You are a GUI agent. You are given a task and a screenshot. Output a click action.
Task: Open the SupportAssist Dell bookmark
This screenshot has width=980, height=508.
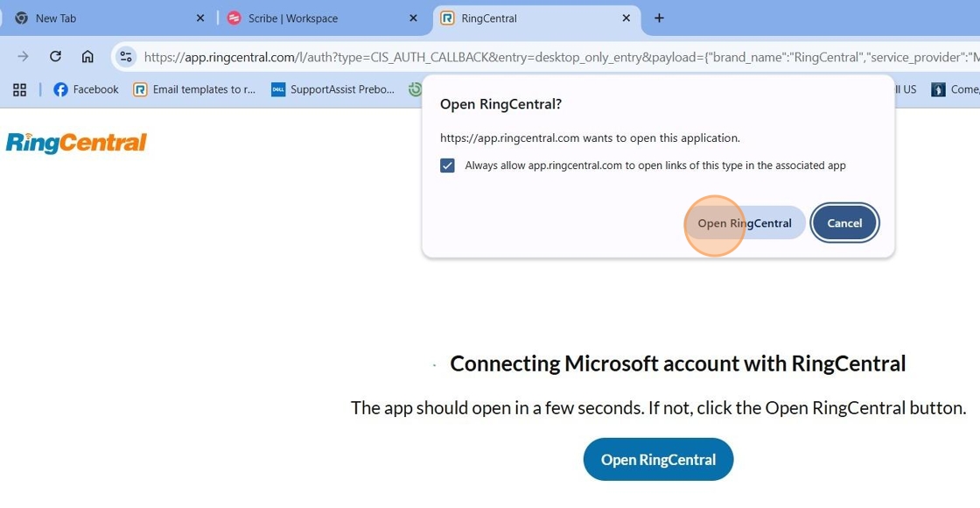click(332, 89)
